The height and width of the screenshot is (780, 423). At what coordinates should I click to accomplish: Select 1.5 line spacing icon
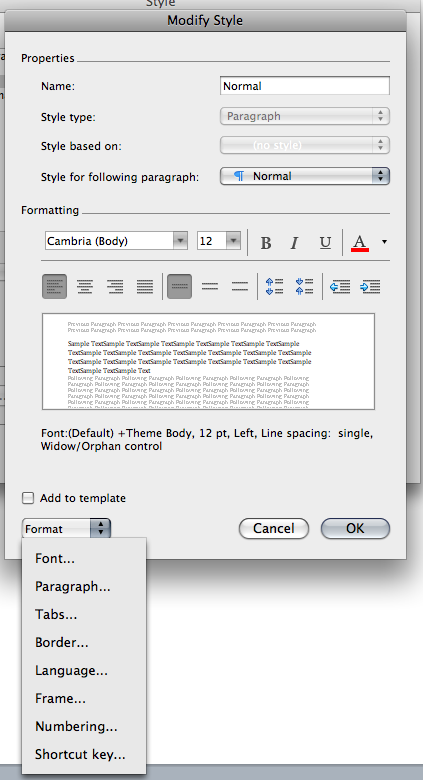pos(210,287)
